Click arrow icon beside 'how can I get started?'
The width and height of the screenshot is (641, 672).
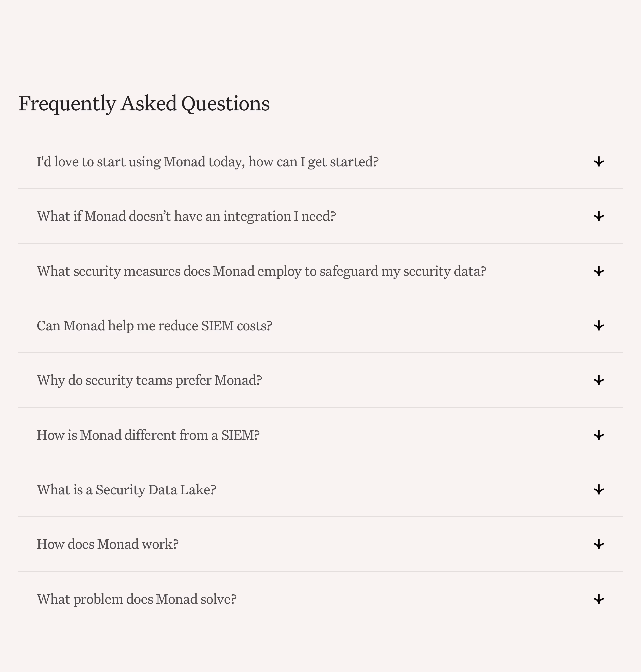click(x=599, y=162)
